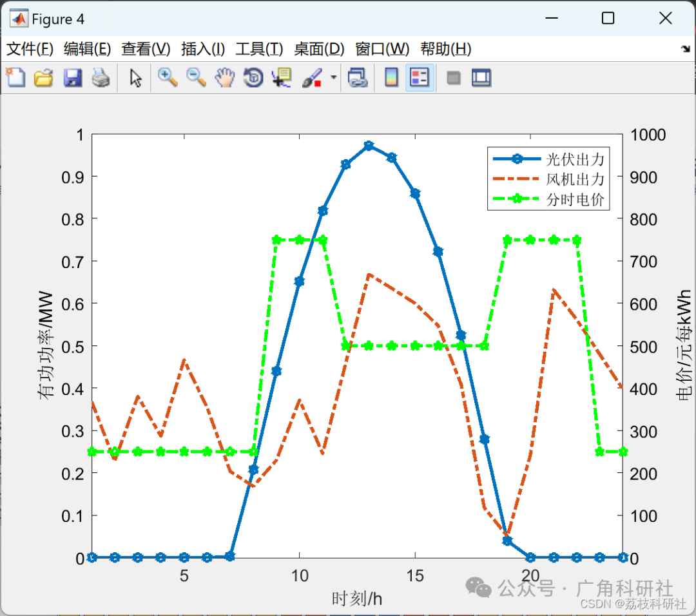This screenshot has width=696, height=616.
Task: Click the left axis tick label 0.5
Action: 72,346
